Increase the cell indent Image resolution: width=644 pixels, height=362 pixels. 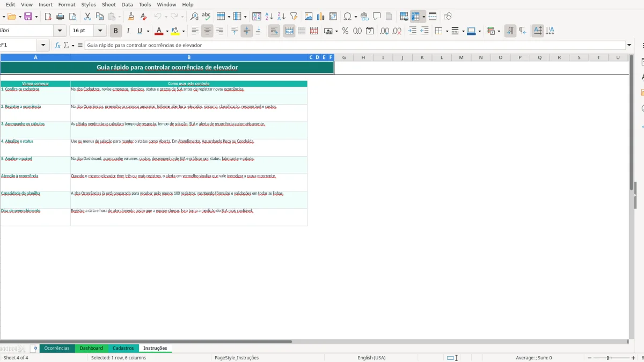tap(412, 31)
